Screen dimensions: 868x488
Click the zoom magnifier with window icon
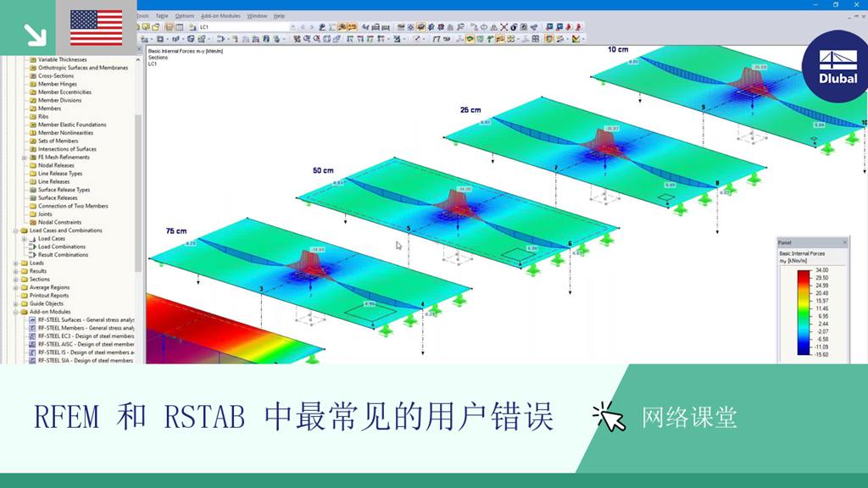tap(307, 39)
